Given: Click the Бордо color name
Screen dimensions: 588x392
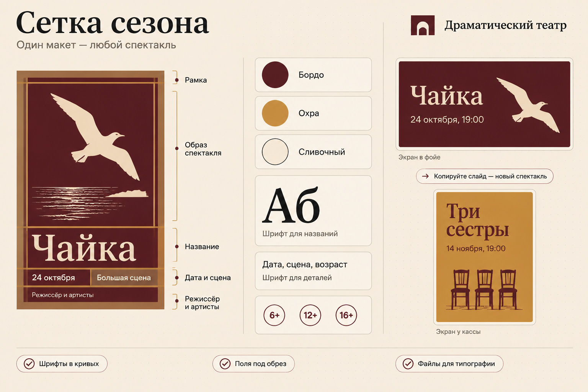Looking at the screenshot, I should pyautogui.click(x=311, y=75).
